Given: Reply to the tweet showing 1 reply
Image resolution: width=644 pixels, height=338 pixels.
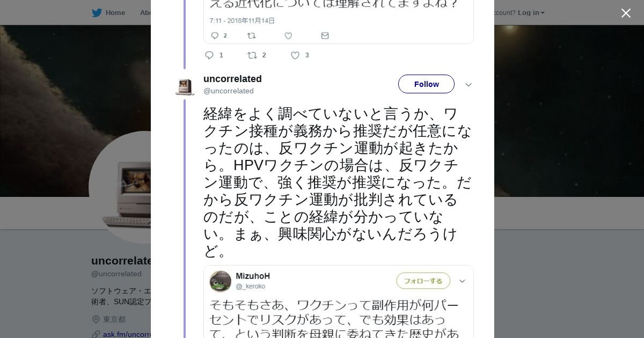Looking at the screenshot, I should coord(209,55).
